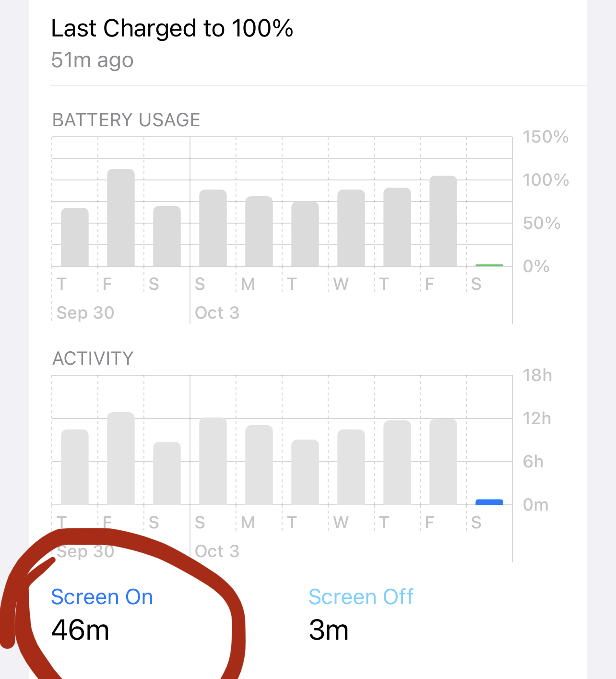616x679 pixels.
Task: Click the Screen On label
Action: (102, 597)
